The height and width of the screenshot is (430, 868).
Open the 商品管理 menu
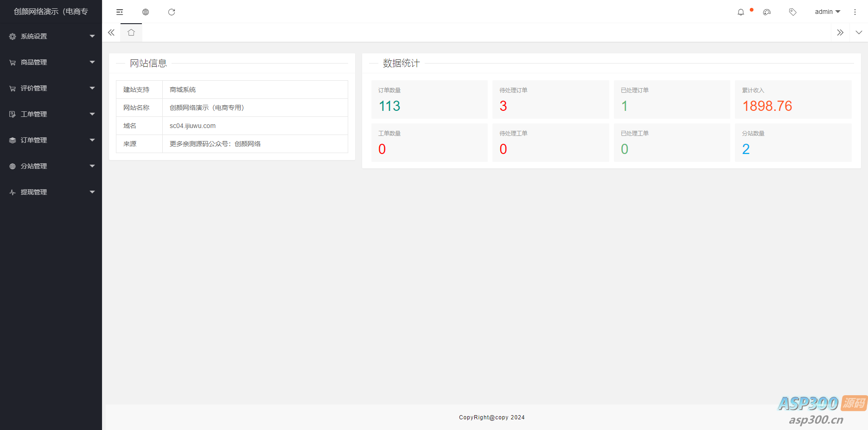tap(51, 62)
